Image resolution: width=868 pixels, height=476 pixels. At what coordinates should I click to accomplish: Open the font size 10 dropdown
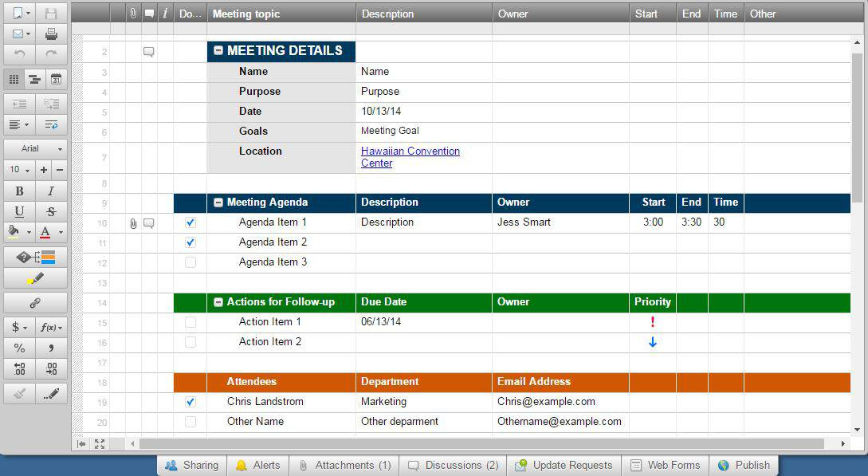(x=19, y=169)
